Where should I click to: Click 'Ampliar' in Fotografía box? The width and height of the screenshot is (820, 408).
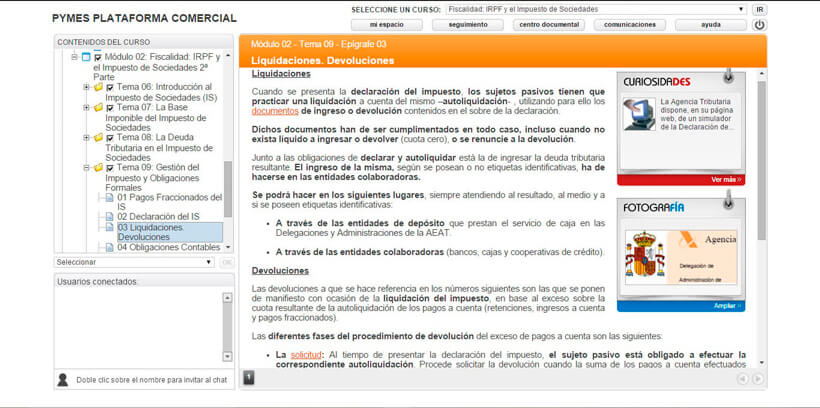(x=727, y=305)
